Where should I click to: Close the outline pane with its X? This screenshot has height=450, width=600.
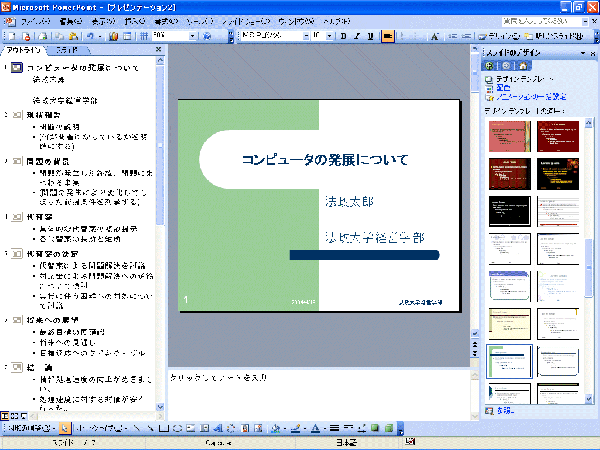[x=158, y=49]
